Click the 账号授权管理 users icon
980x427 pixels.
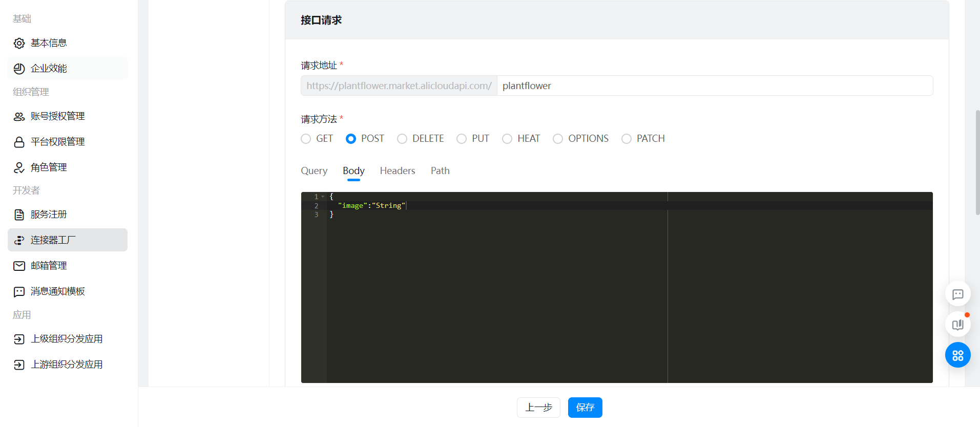(19, 117)
